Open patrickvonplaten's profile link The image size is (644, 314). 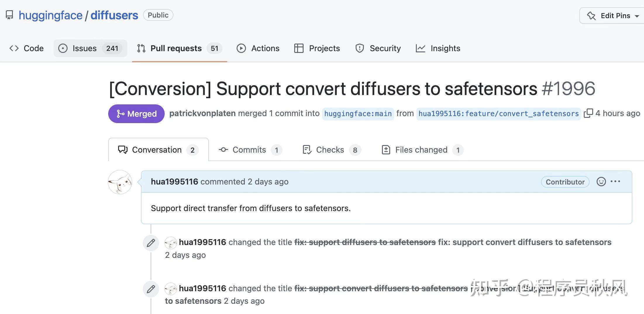tap(202, 113)
